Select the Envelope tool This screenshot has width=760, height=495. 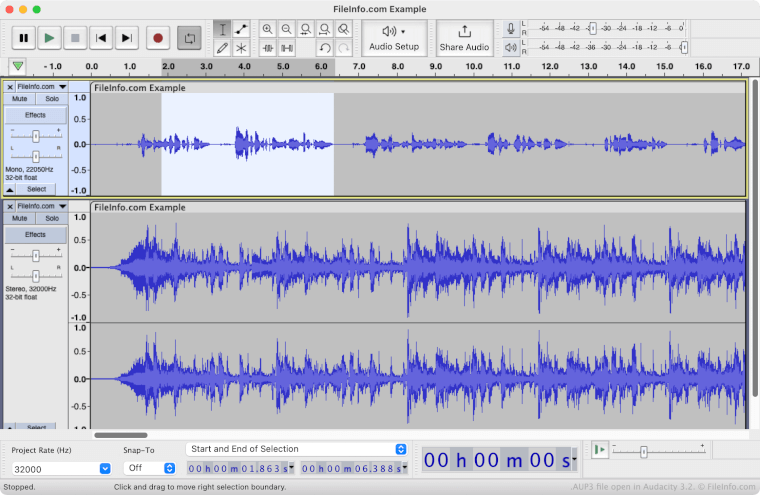241,29
